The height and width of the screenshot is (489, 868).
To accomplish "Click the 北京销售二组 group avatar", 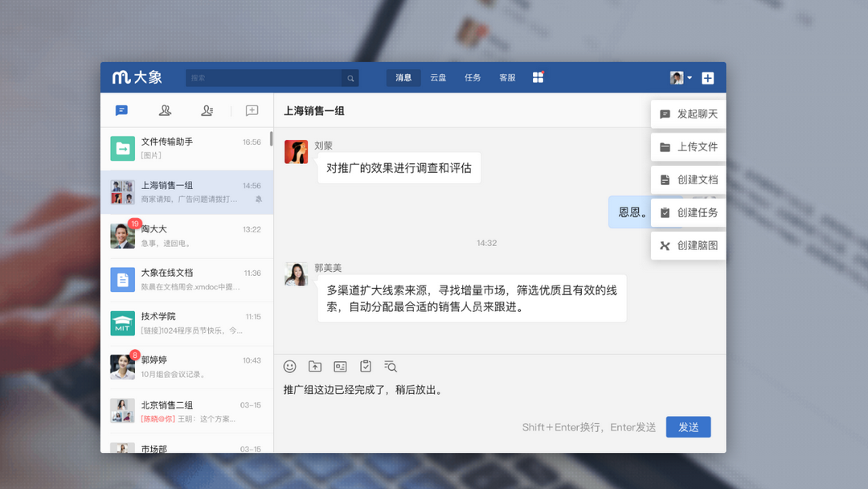I will click(122, 411).
